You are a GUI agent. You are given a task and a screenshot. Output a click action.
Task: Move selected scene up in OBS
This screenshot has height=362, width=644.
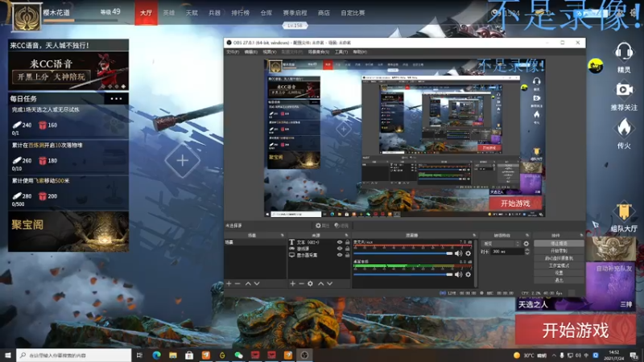pos(248,284)
